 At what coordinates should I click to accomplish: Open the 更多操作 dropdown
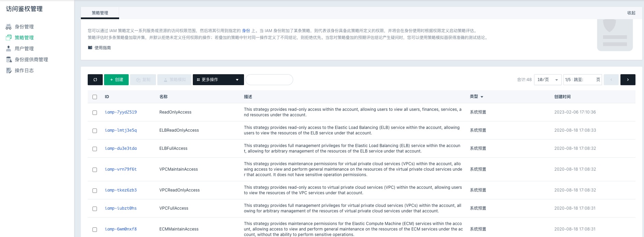click(x=218, y=80)
